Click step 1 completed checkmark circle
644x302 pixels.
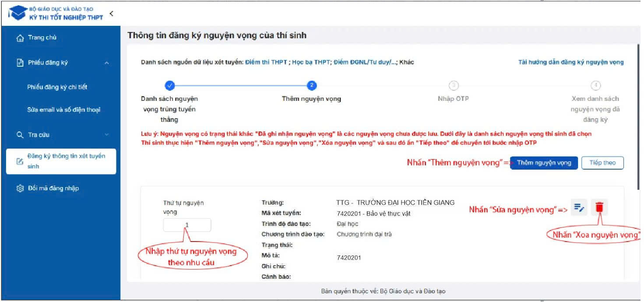(170, 85)
